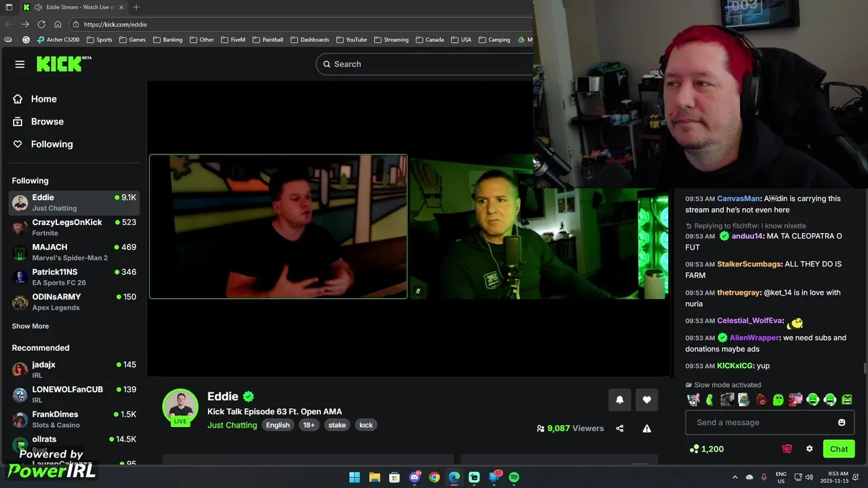Click AlienWrapper username in chat
This screenshot has height=488, width=868.
(754, 338)
